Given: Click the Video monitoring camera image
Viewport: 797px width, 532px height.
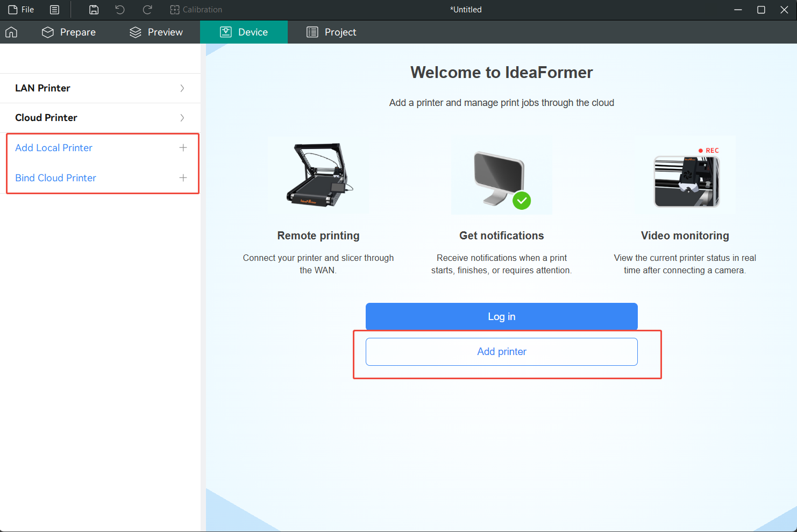Looking at the screenshot, I should pos(686,175).
